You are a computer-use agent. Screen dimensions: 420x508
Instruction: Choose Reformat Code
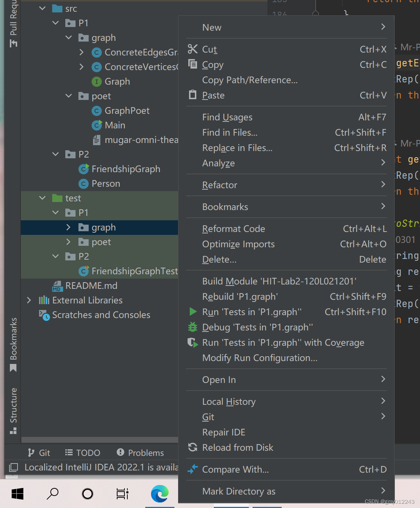tap(286, 229)
